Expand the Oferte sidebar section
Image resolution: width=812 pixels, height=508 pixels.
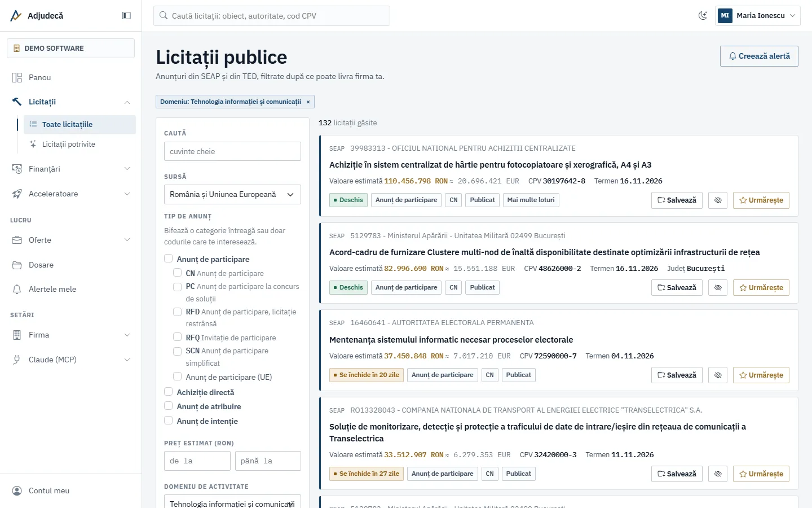pyautogui.click(x=70, y=240)
